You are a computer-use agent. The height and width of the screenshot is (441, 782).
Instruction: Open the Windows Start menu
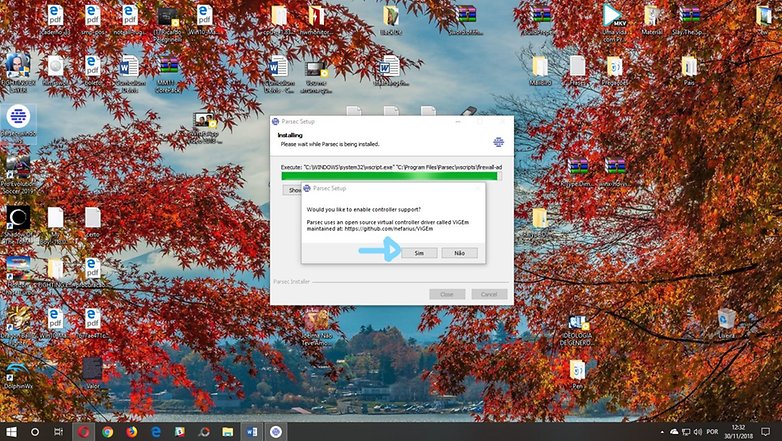pos(11,432)
